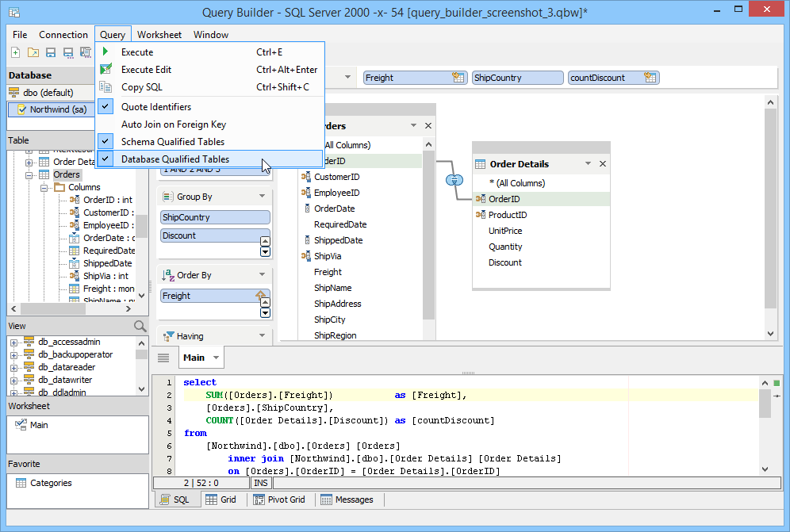Close the Orders table window
This screenshot has height=532, width=790.
428,125
